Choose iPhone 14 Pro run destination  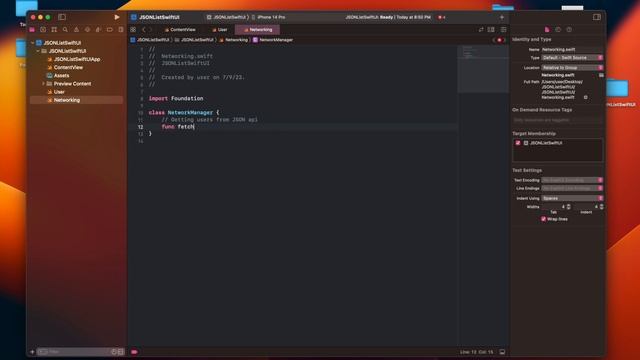click(x=269, y=17)
